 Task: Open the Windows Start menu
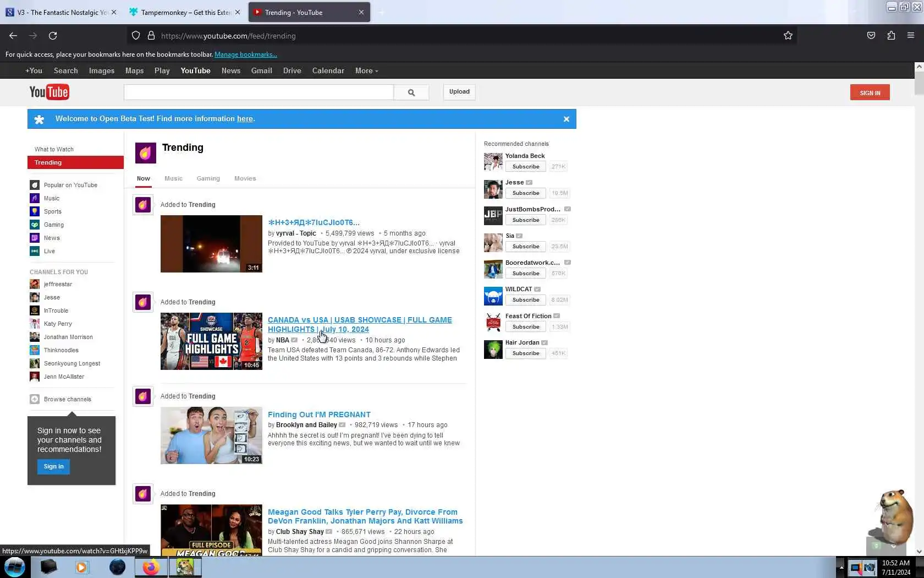pyautogui.click(x=14, y=567)
